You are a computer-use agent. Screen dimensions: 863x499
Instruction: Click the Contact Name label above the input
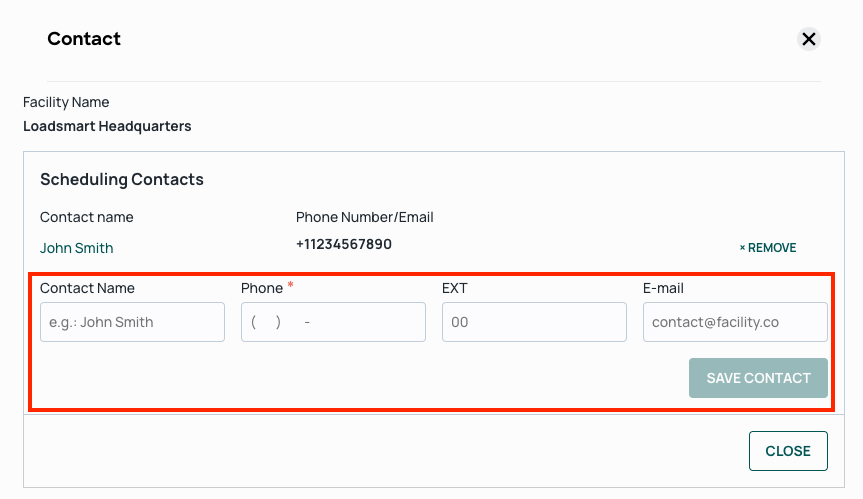pos(87,288)
